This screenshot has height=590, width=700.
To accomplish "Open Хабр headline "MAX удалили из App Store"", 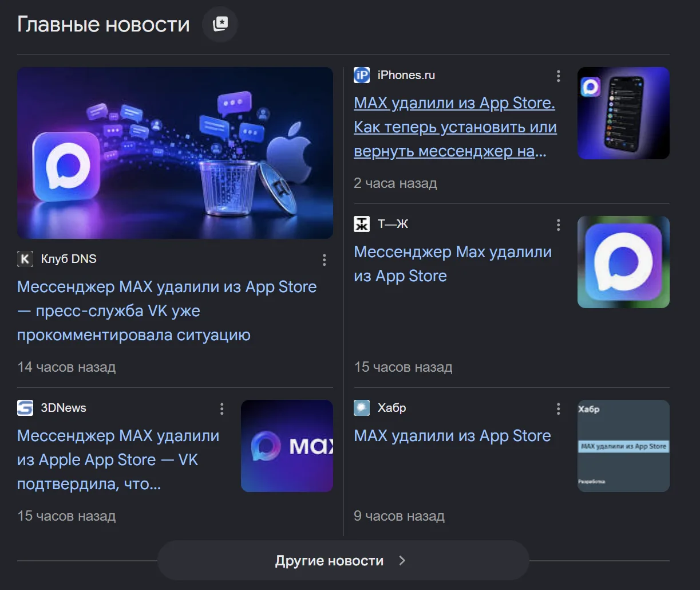I will coord(452,436).
